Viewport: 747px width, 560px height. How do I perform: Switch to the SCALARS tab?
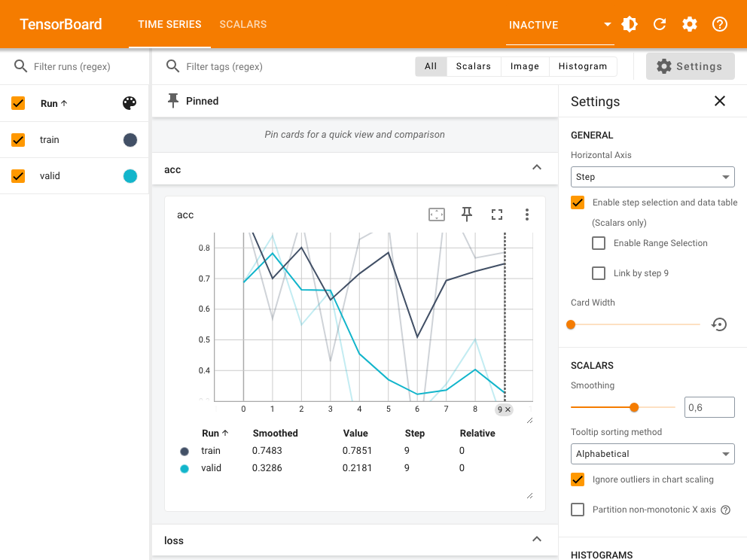click(242, 24)
